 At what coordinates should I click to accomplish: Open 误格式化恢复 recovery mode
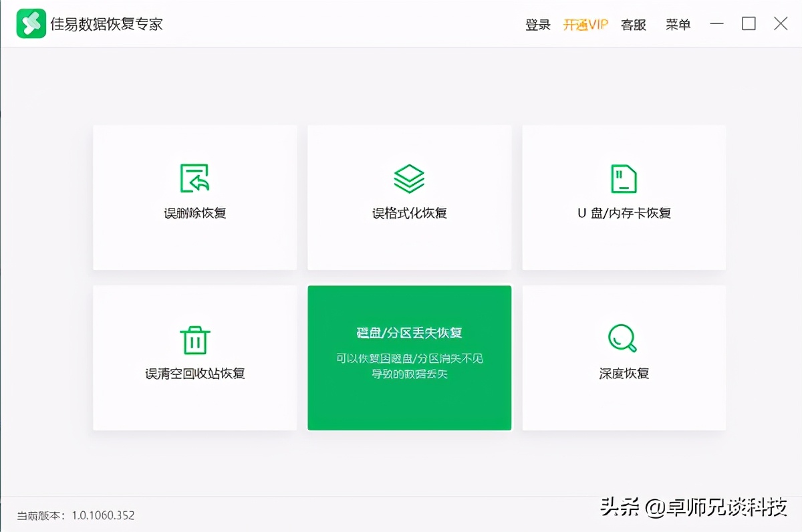click(409, 197)
